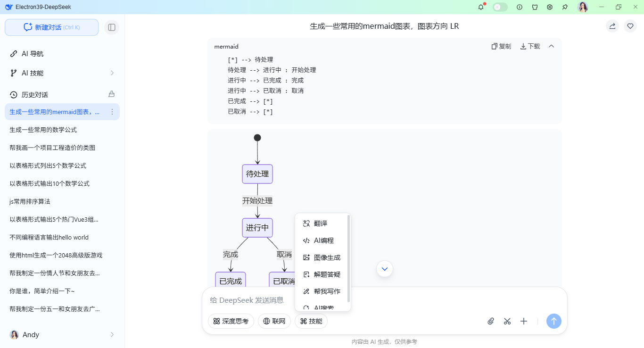Click the share icon near conversation title

click(612, 26)
